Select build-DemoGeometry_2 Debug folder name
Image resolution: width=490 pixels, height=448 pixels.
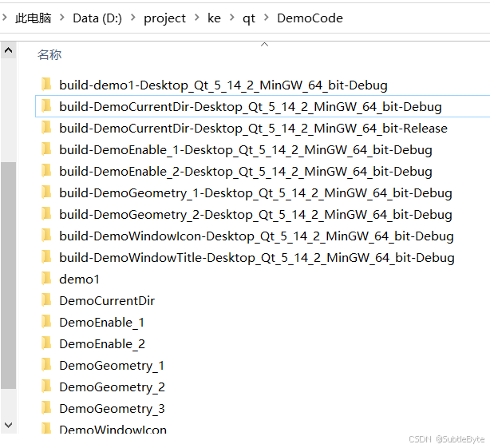click(255, 215)
